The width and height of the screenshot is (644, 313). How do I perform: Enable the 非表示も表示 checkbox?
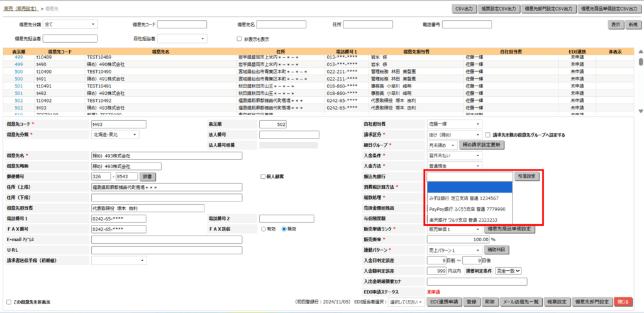pyautogui.click(x=239, y=38)
